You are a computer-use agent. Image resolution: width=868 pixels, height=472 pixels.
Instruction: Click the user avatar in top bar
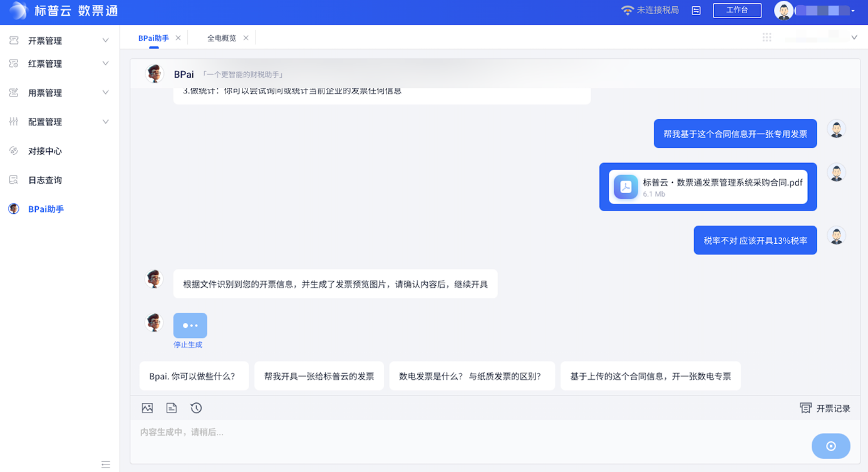coord(783,11)
